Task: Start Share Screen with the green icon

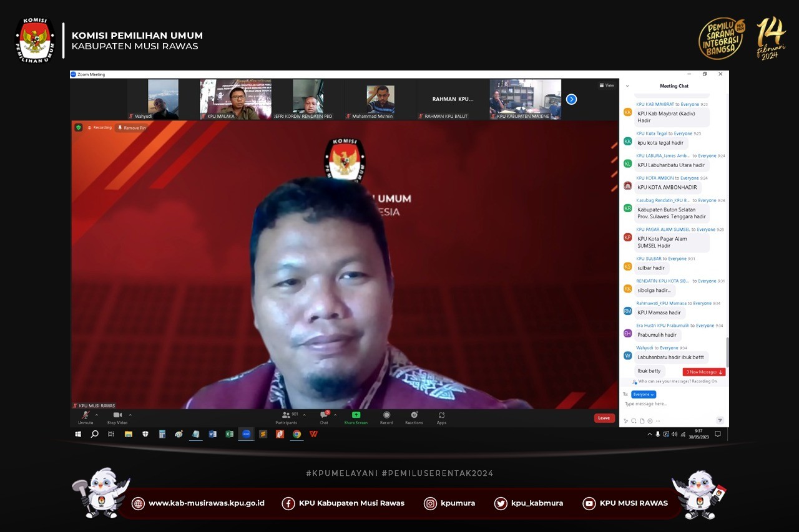Action: pyautogui.click(x=356, y=415)
